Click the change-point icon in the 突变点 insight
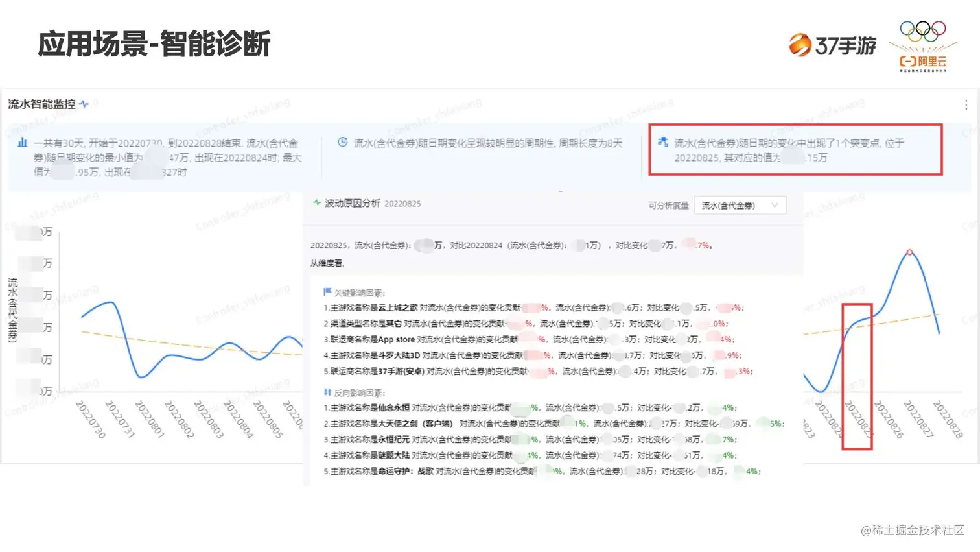 point(662,141)
